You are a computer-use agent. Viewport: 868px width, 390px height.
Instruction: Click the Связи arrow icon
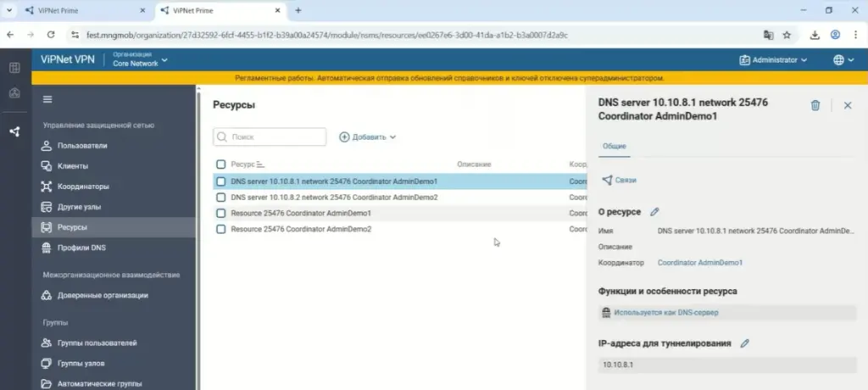tap(607, 180)
